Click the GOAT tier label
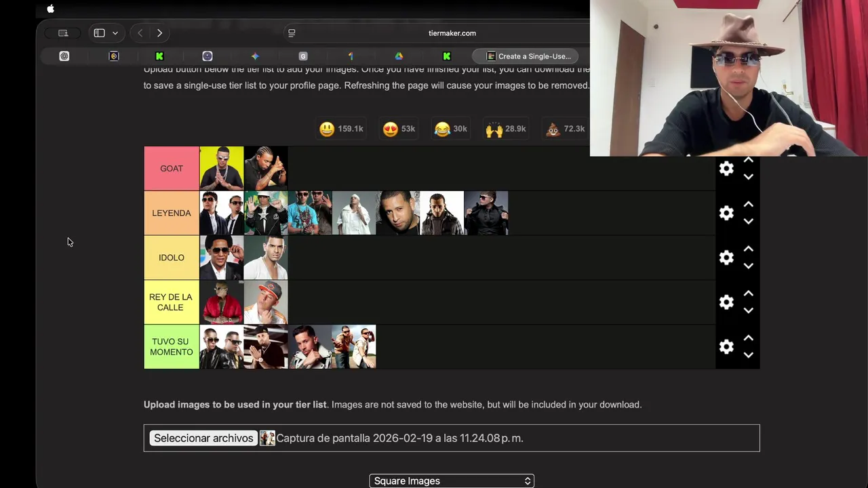The width and height of the screenshot is (868, 488). click(172, 169)
